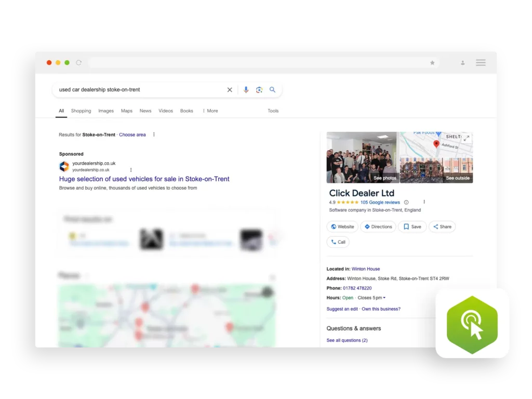Open more options dots beside Google reviews
This screenshot has height=399, width=532.
[424, 202]
